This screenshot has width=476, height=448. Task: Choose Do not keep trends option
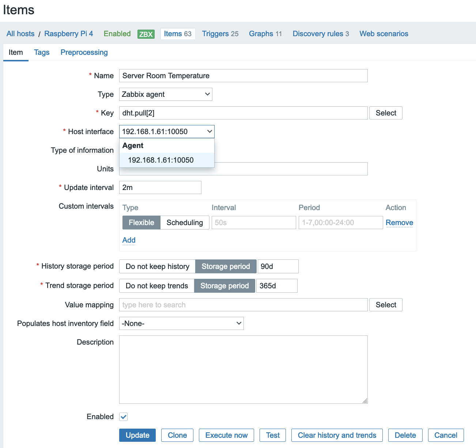[x=156, y=286]
